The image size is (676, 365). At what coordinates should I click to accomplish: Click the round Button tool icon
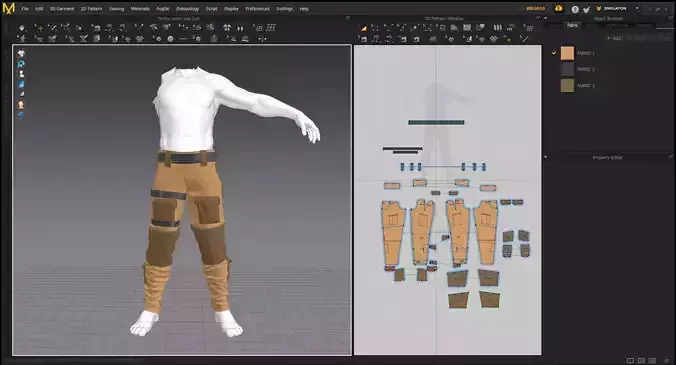170,39
